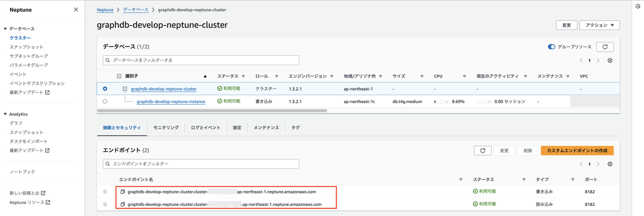Select radio for graphdb-develop-neptune-instance row

tap(105, 101)
